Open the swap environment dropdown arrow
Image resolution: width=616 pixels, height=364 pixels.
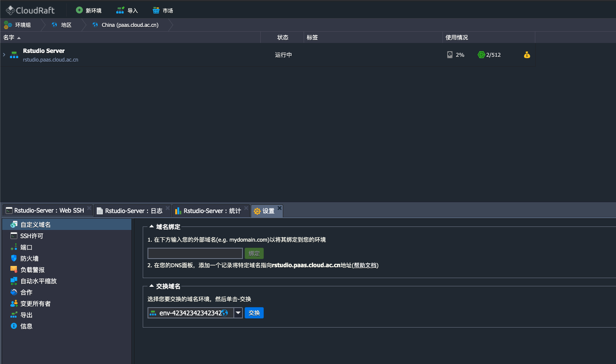[238, 313]
